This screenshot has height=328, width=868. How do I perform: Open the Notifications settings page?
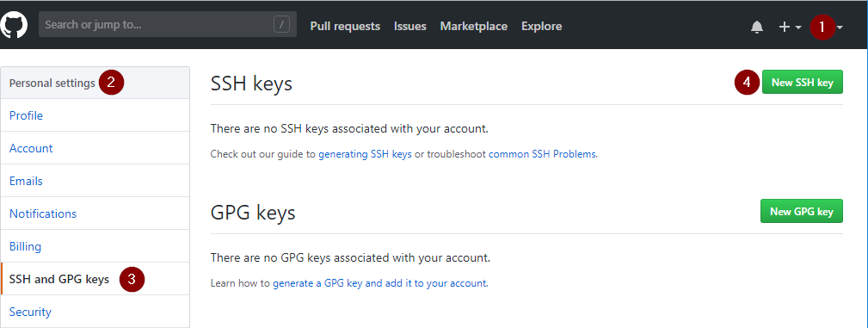tap(95, 214)
